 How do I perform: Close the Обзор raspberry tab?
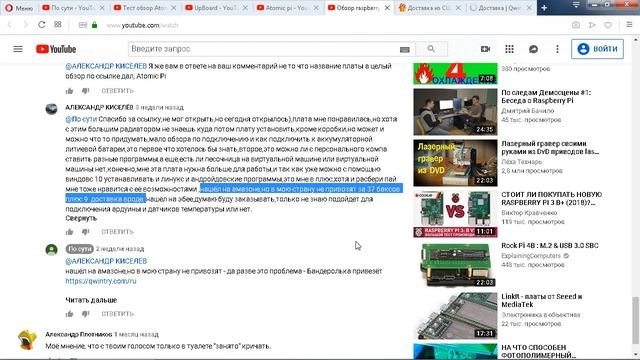(x=387, y=8)
